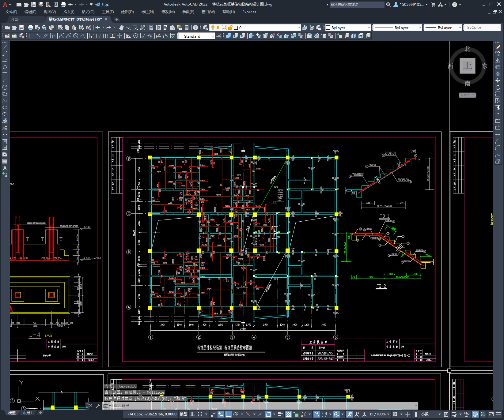Select the Line tool in the draw toolbar
Screen dimensions: 504x420
coord(5,47)
